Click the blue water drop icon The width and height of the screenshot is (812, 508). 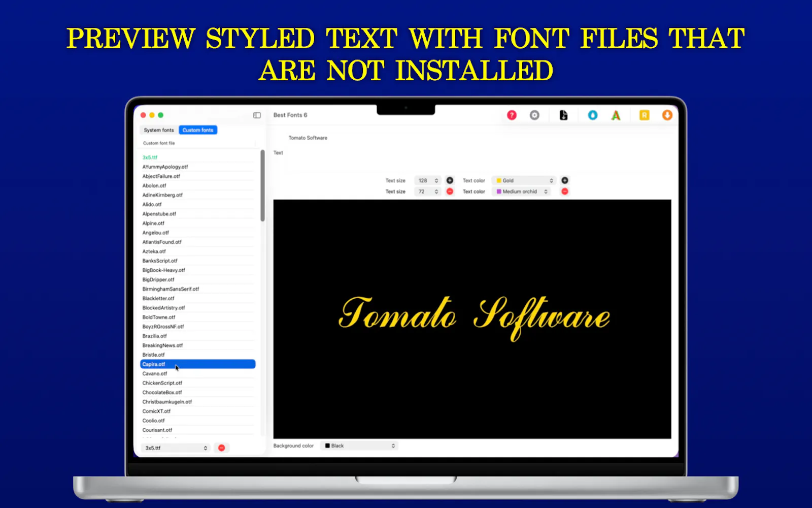point(592,115)
